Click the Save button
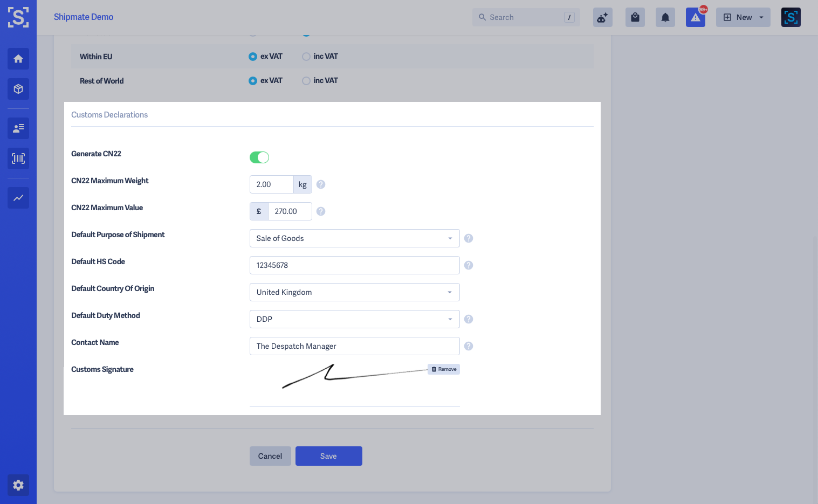818x504 pixels. [x=329, y=456]
